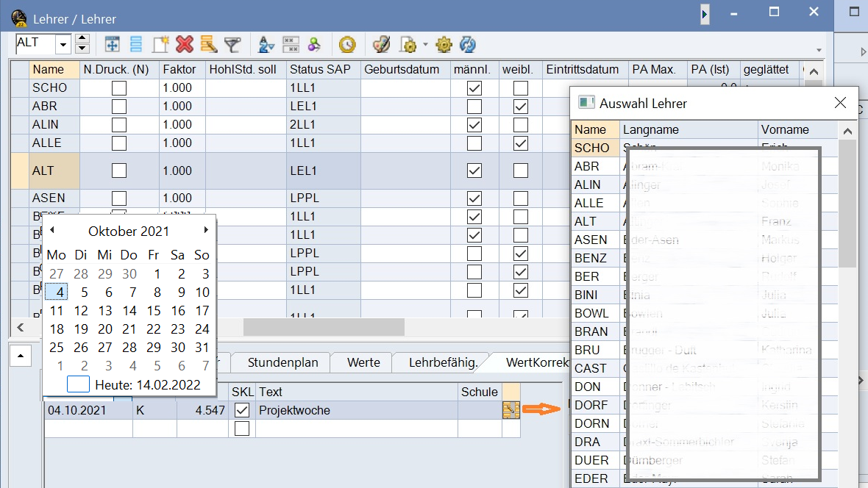Collapse the lower panel with arrow button

tap(21, 356)
